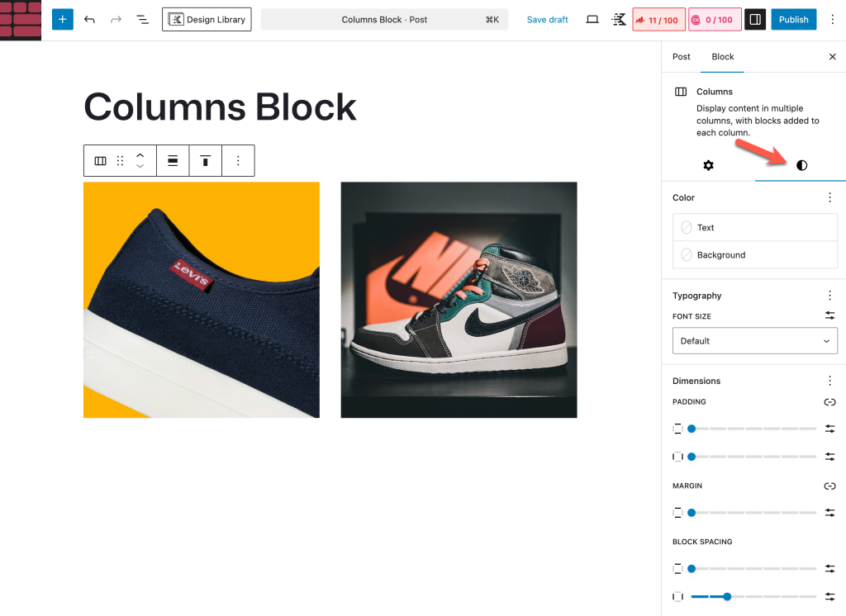Image resolution: width=846 pixels, height=616 pixels.
Task: Switch to the Post tab
Action: click(x=682, y=57)
